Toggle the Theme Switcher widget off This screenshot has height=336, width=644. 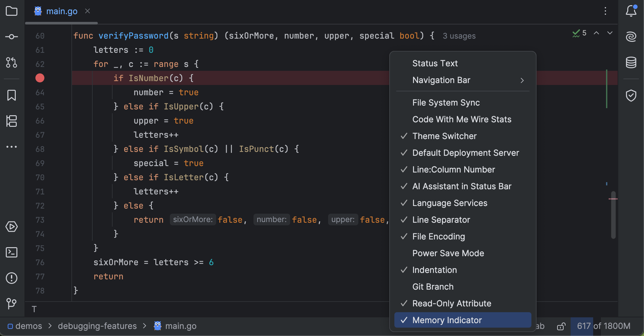point(444,136)
